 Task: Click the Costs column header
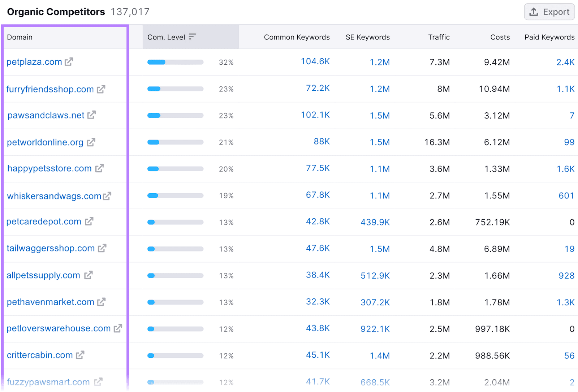pyautogui.click(x=500, y=37)
